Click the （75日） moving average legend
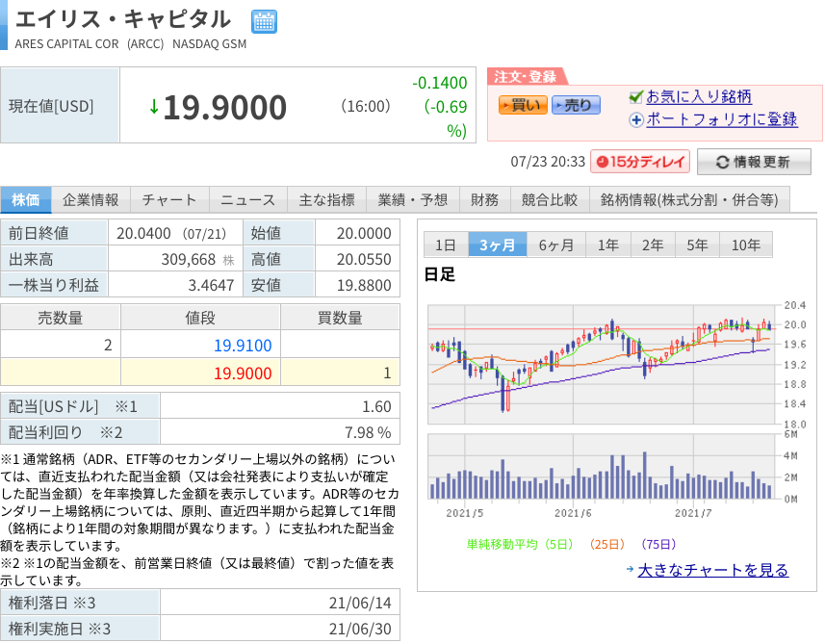This screenshot has height=644, width=825. coord(658,544)
